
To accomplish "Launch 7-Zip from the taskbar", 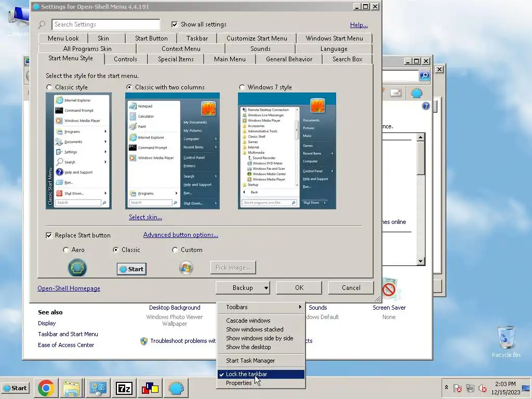I will [124, 388].
